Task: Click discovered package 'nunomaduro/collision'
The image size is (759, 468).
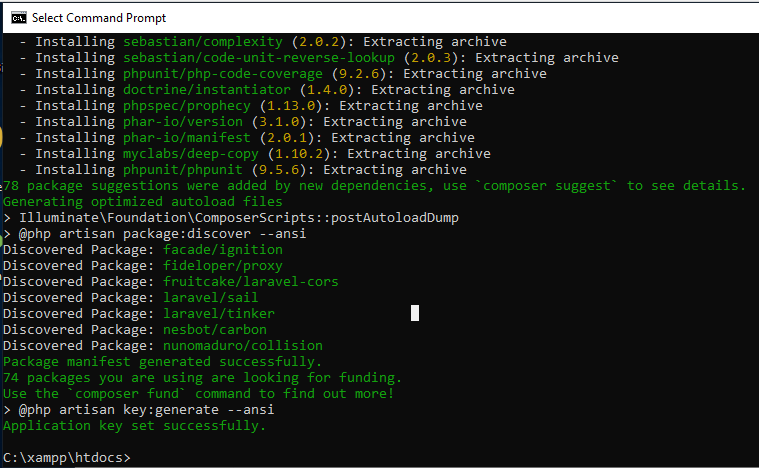Action: [243, 345]
